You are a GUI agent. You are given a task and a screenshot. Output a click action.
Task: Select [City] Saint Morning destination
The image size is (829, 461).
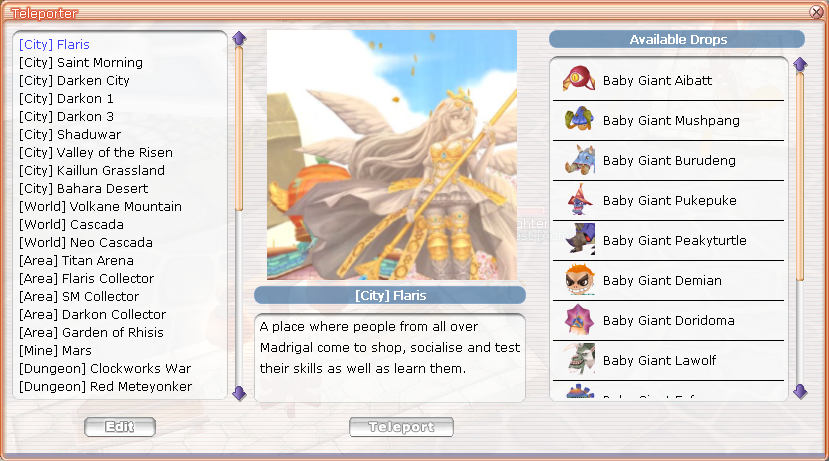pyautogui.click(x=81, y=62)
